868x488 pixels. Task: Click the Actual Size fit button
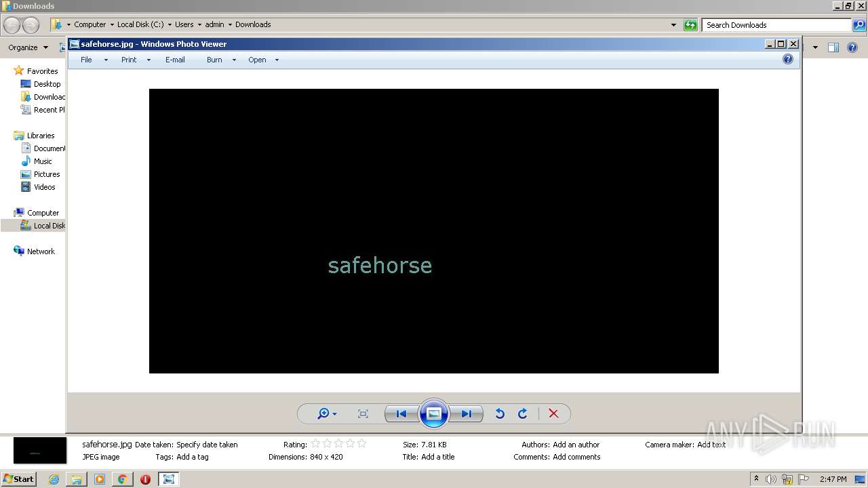click(x=363, y=413)
